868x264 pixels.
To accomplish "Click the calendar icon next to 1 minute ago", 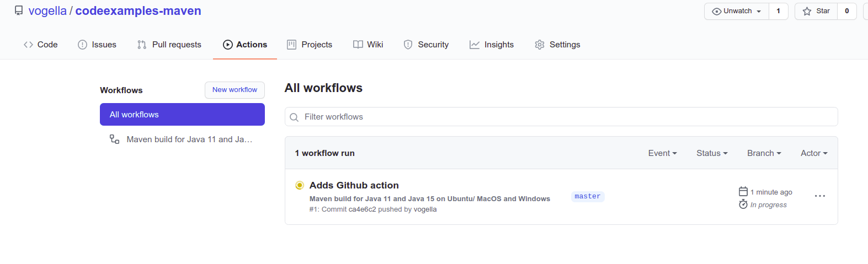I will 743,191.
